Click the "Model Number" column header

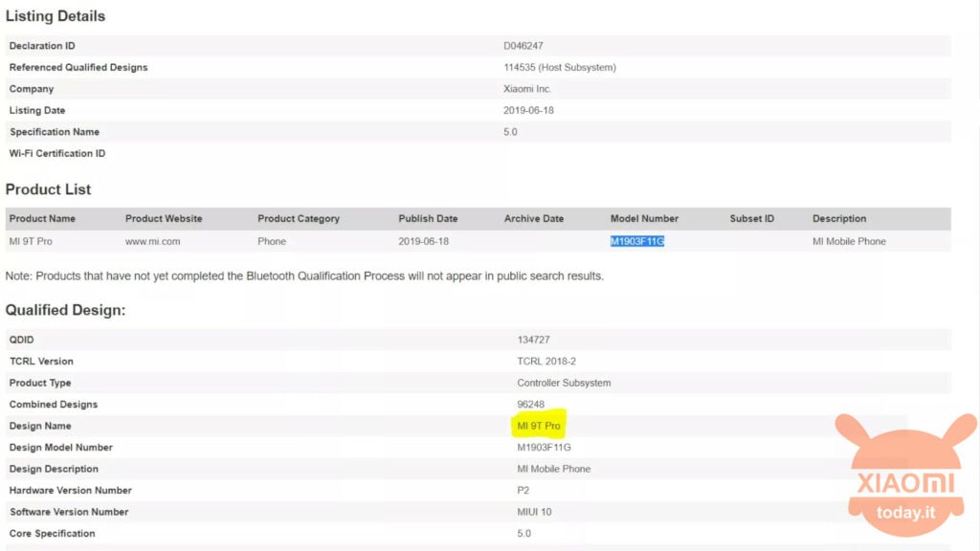[x=644, y=219]
